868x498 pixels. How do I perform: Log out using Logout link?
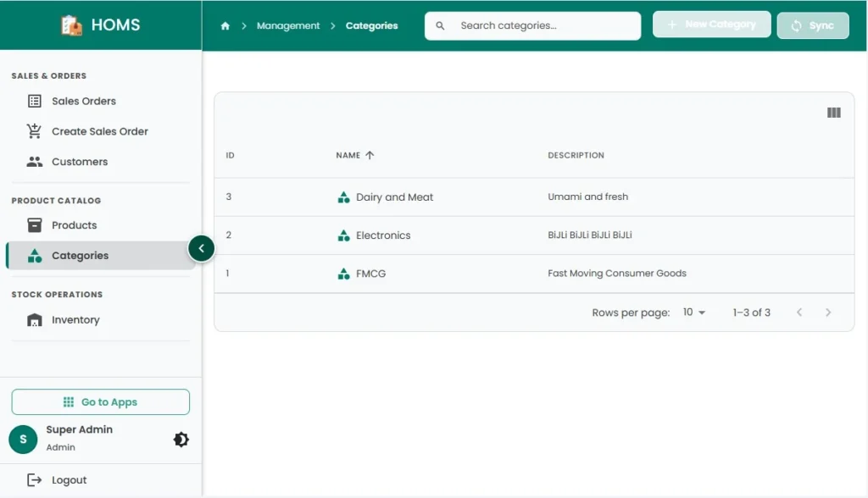coord(68,480)
